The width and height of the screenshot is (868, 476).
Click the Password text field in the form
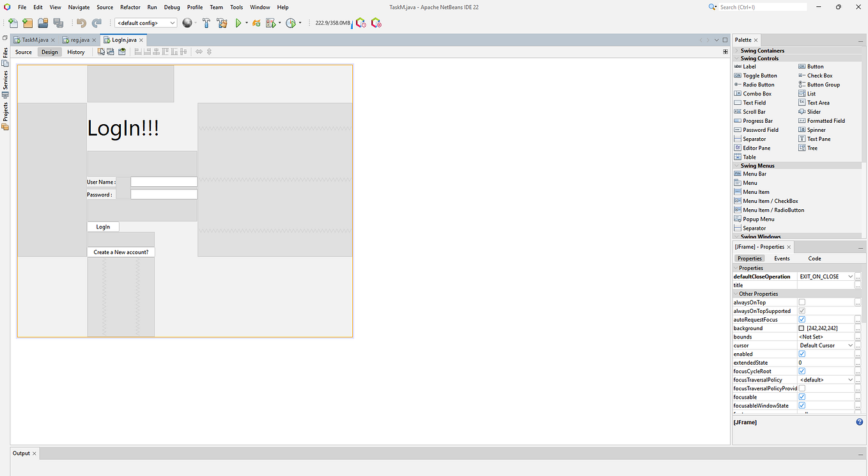pyautogui.click(x=164, y=194)
